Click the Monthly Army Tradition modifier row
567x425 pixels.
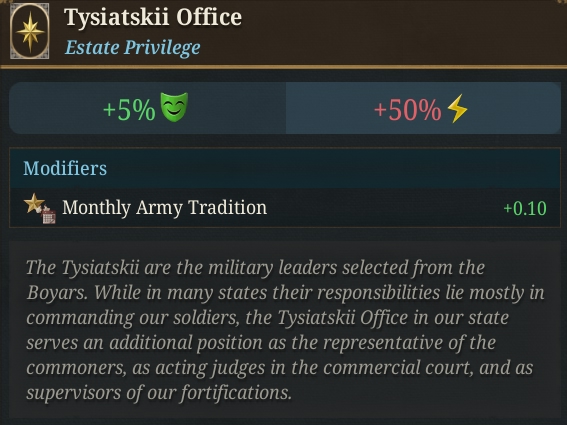tap(285, 208)
